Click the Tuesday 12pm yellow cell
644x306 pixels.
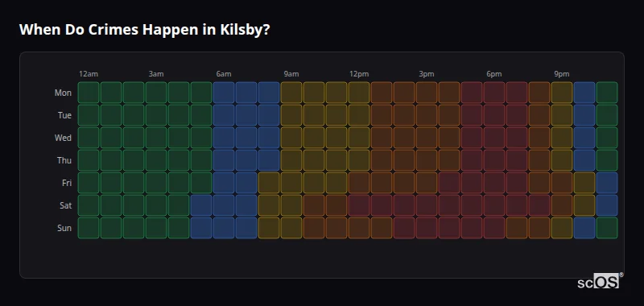359,115
